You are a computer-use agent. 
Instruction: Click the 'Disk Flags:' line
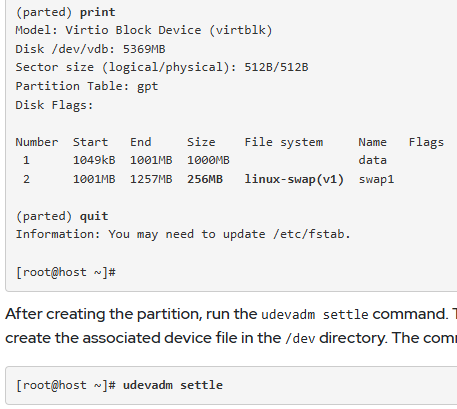(54, 105)
